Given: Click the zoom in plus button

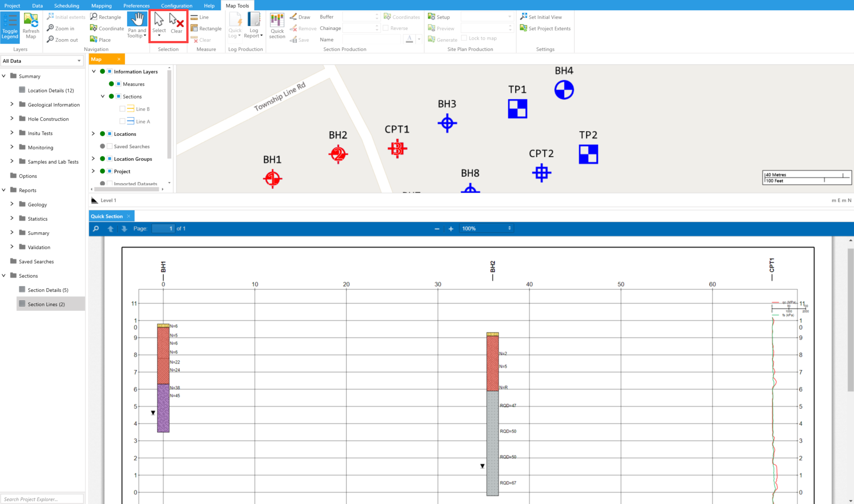Looking at the screenshot, I should (x=451, y=229).
